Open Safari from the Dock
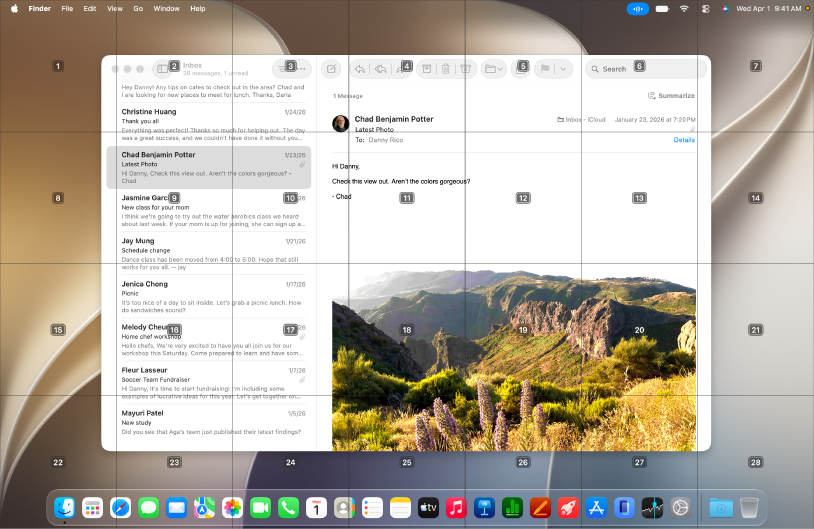The image size is (814, 529). click(120, 508)
